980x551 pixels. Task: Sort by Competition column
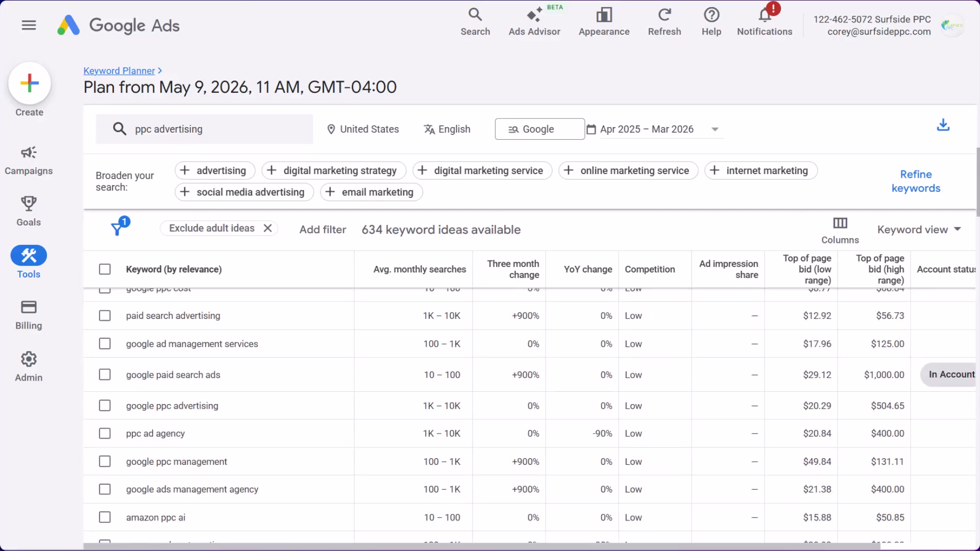pyautogui.click(x=650, y=269)
